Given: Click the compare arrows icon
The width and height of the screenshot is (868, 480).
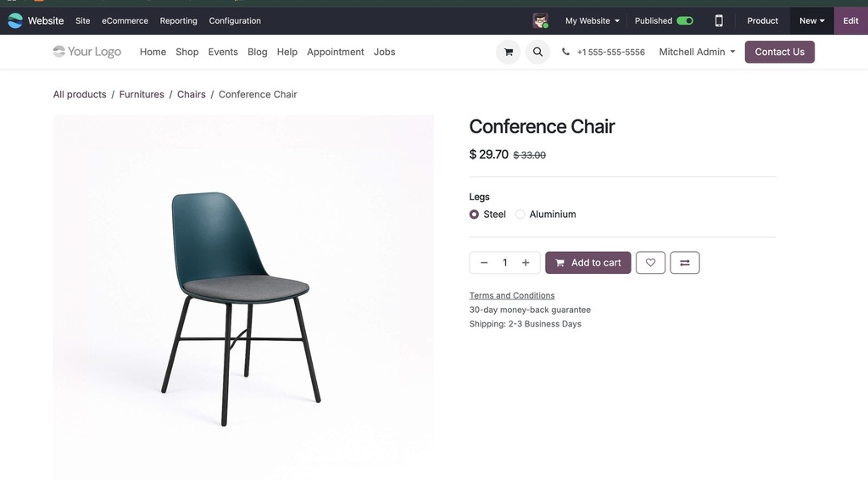Looking at the screenshot, I should coord(685,262).
